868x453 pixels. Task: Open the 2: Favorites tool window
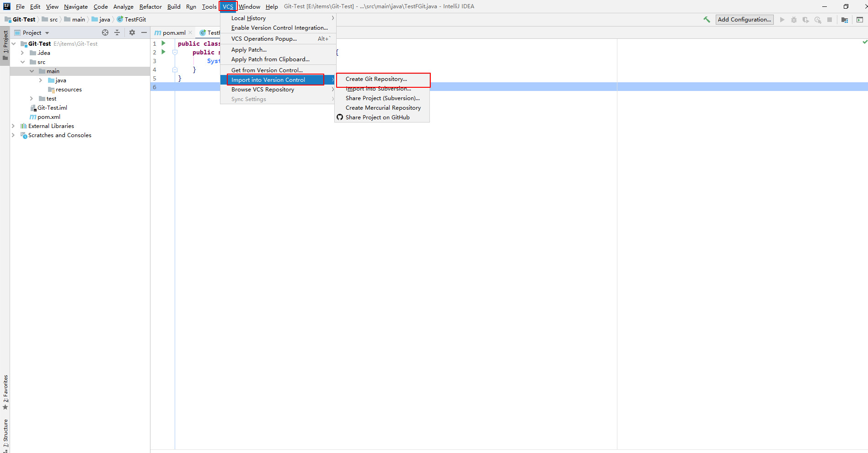tap(5, 392)
